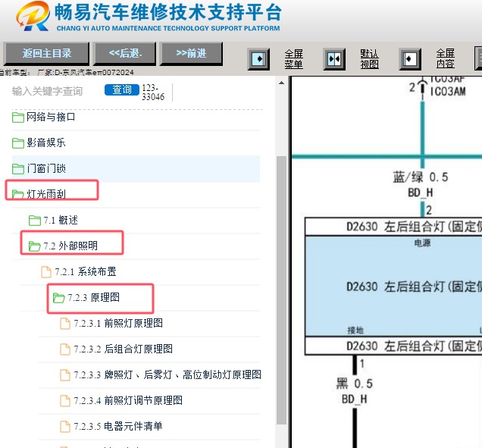Collapse the 灯光雨刮 open folder icon
This screenshot has height=448, width=482.
tap(18, 194)
